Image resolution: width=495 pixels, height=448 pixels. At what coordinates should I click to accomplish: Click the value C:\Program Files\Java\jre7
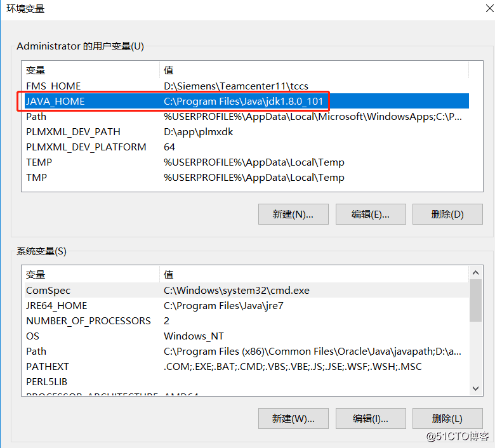click(223, 305)
